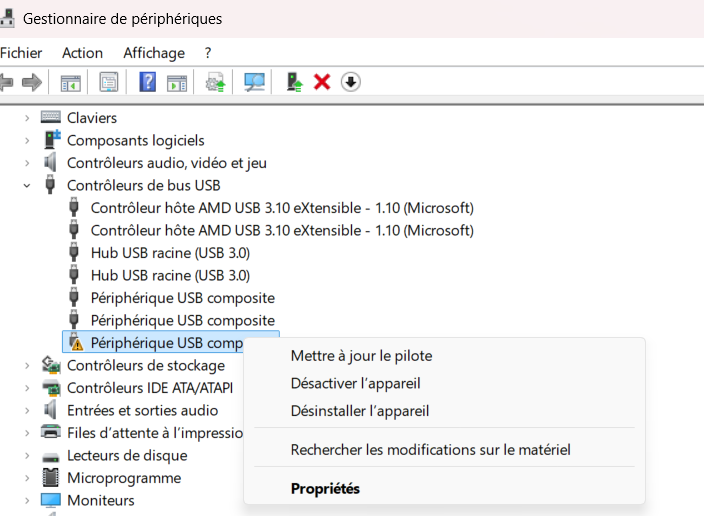Screen dimensions: 704x516
Task: Click the show/hide console tree toolbar icon
Action: click(70, 82)
